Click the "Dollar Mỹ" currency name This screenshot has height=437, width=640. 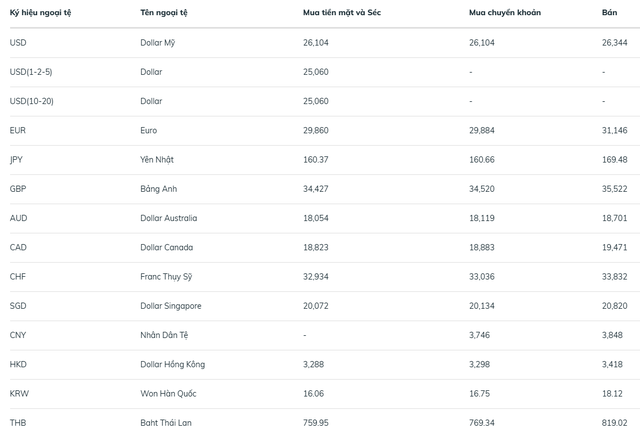[161, 43]
